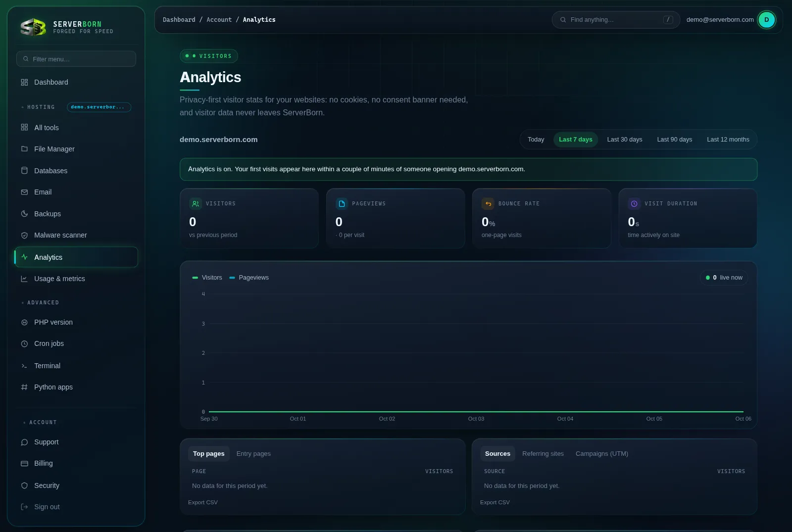The image size is (792, 532).
Task: Toggle the Pageviews series in chart legend
Action: click(x=249, y=278)
